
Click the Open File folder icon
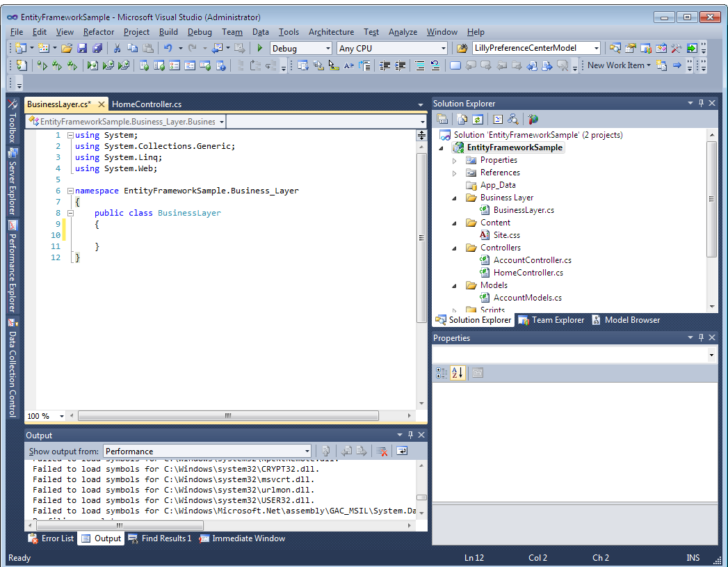pos(67,48)
